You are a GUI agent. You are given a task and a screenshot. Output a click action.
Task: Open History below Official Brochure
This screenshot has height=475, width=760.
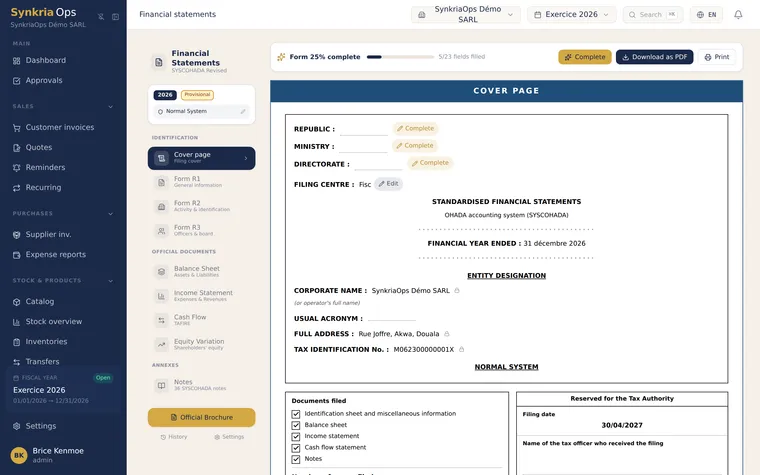[x=174, y=437]
